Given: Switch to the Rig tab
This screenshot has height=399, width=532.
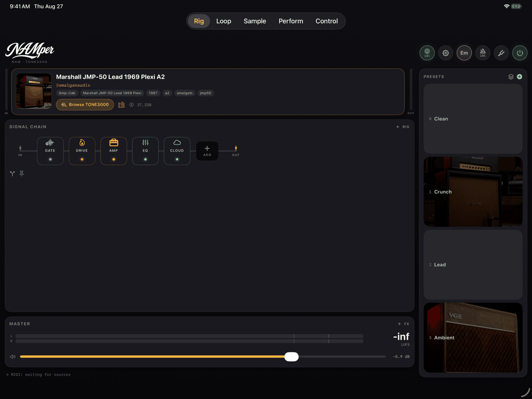Looking at the screenshot, I should tap(199, 21).
